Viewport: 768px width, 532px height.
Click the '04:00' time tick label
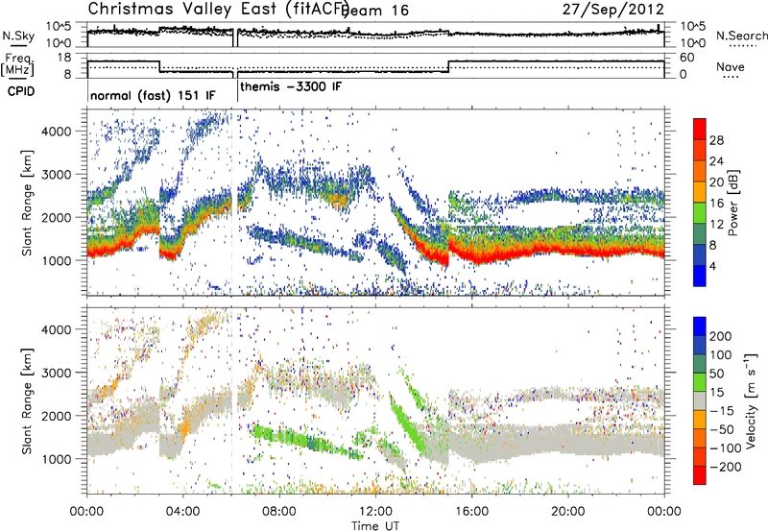click(182, 512)
